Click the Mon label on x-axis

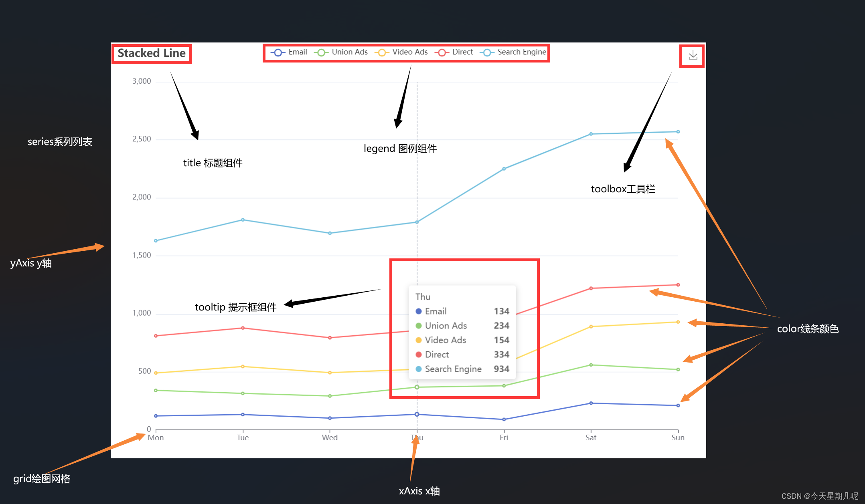pos(156,438)
